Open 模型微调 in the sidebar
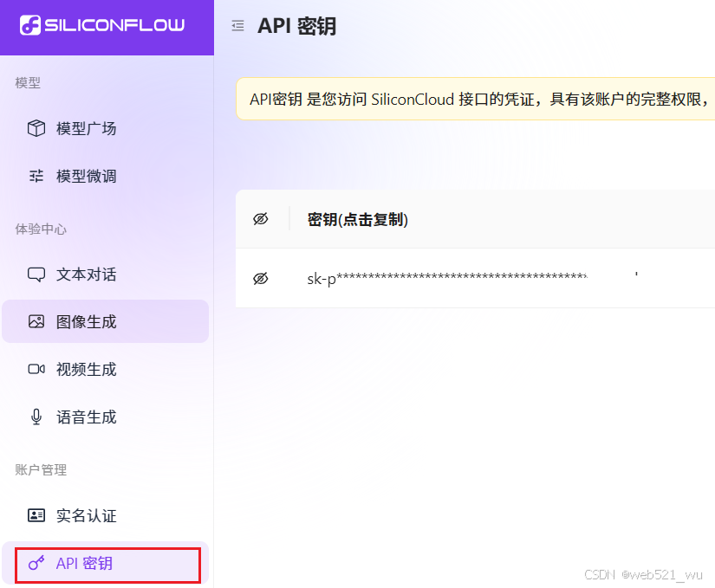This screenshot has width=715, height=588. (106, 176)
